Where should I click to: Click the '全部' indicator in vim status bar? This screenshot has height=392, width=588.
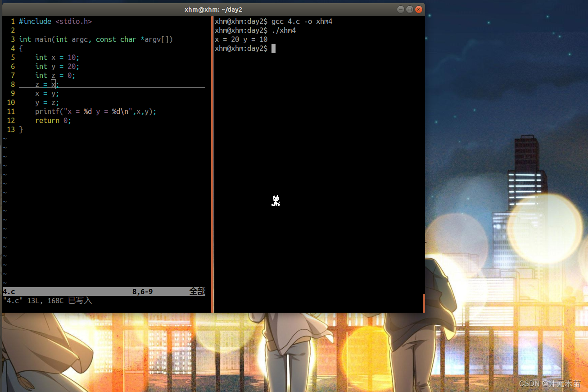(x=197, y=292)
